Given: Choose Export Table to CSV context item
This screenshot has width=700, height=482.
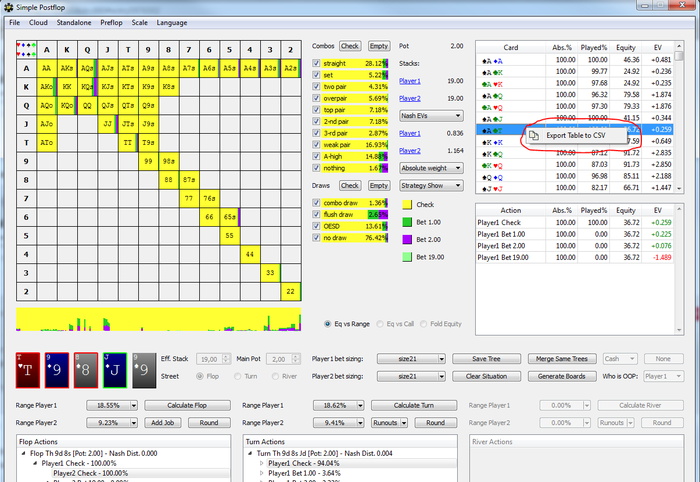Looking at the screenshot, I should (576, 135).
